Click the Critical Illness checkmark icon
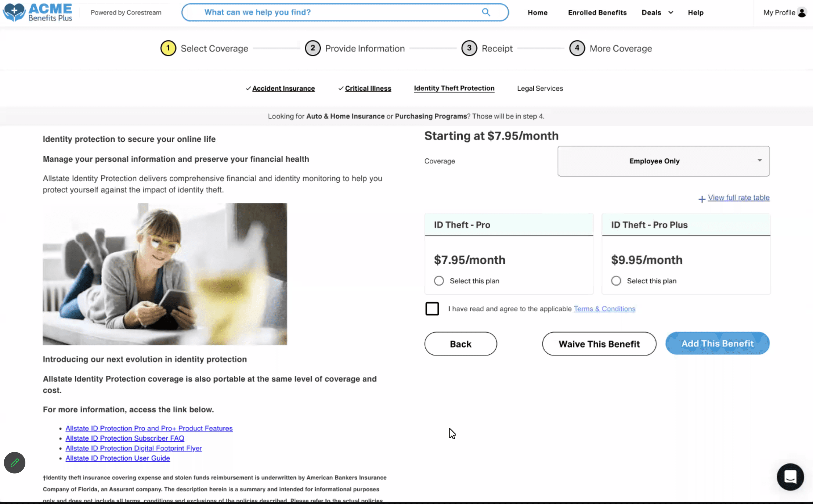The height and width of the screenshot is (504, 813). [x=341, y=88]
